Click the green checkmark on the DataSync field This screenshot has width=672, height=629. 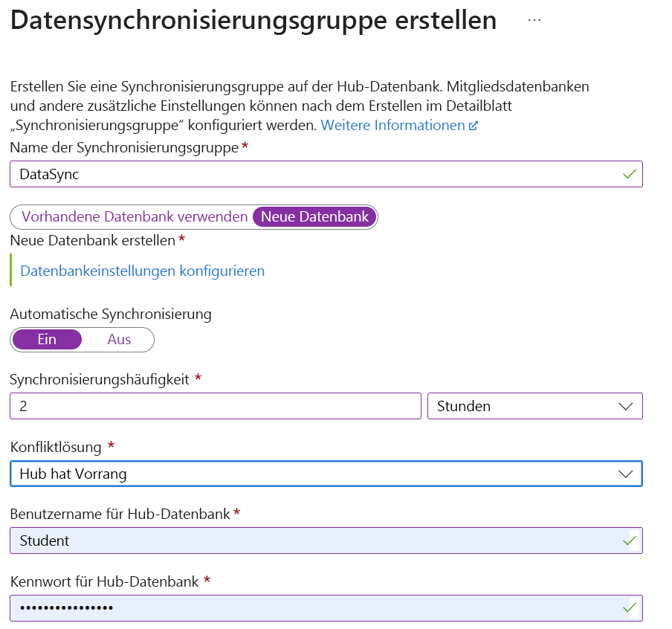coord(629,173)
